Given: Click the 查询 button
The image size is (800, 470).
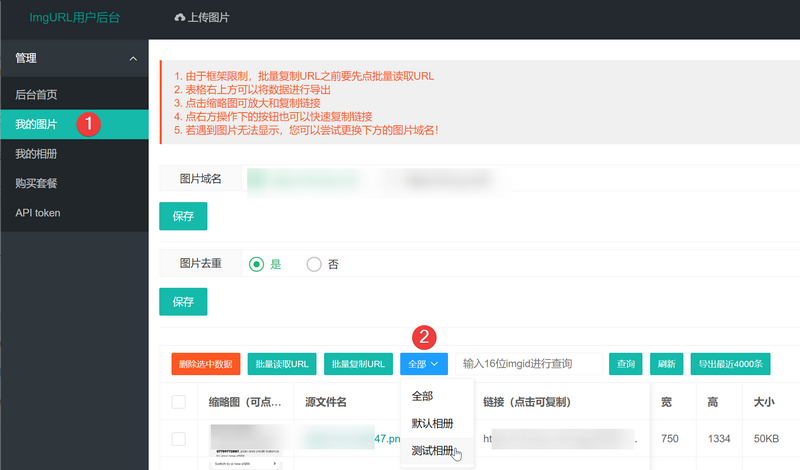Looking at the screenshot, I should (x=626, y=364).
